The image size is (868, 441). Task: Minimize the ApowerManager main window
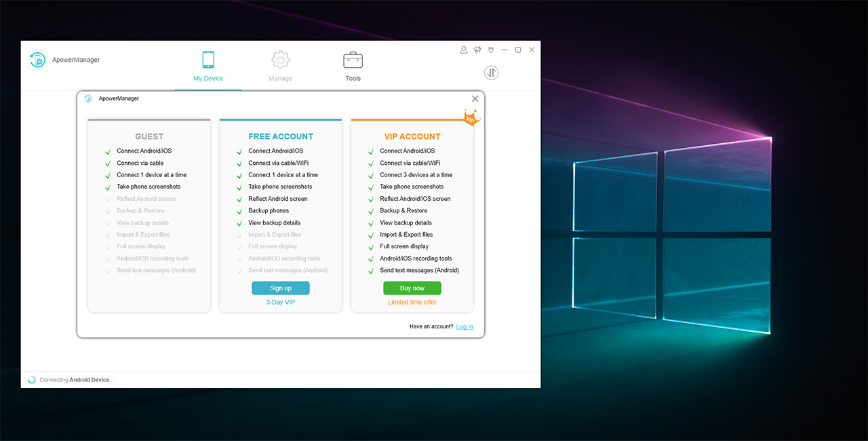[x=505, y=50]
